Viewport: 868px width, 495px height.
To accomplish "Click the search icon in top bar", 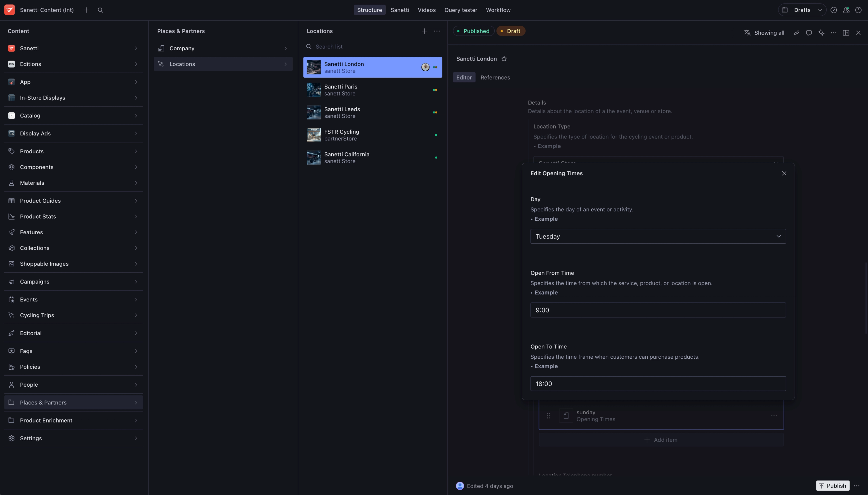I will coord(100,10).
